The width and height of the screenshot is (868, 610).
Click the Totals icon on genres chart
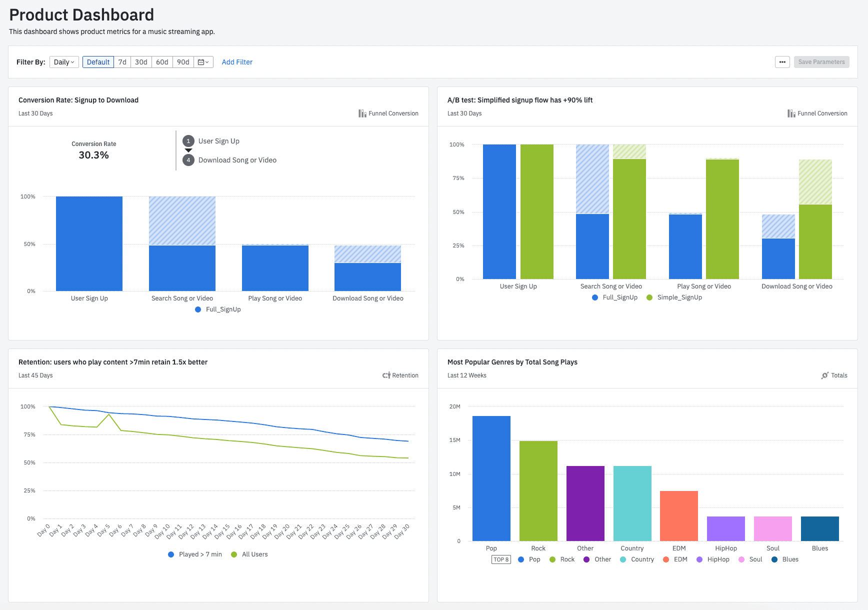pyautogui.click(x=825, y=375)
